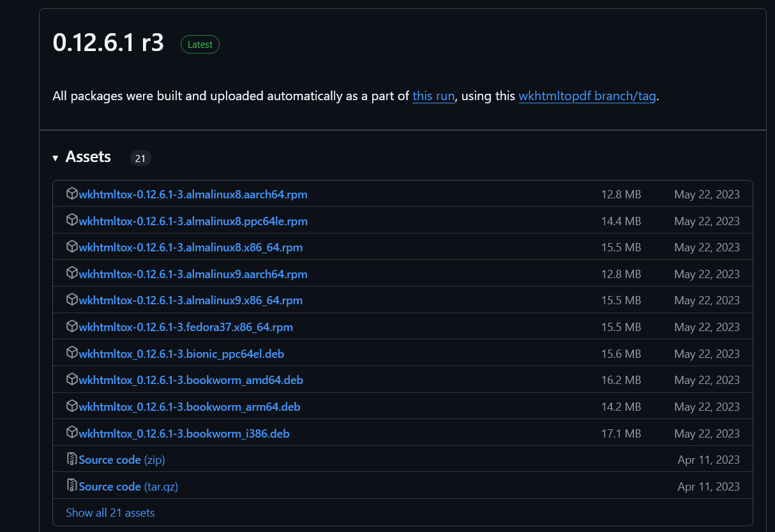Download wkhtmltox_0.12.6.1-3.bookworm_amd64.deb
Viewport: 775px width, 532px height.
[x=191, y=380]
